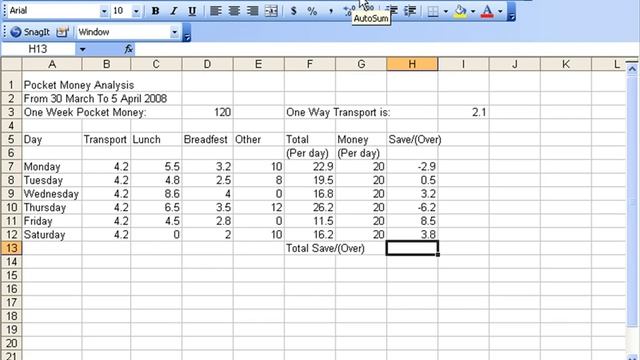Screen dimensions: 640x360
Task: Open the font size dropdown
Action: pyautogui.click(x=136, y=11)
